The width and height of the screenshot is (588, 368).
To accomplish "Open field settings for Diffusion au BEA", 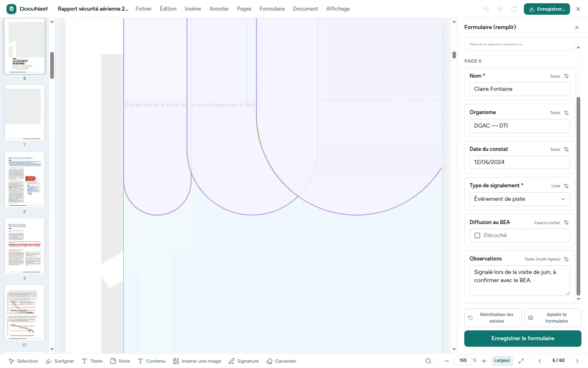I will click(x=566, y=222).
